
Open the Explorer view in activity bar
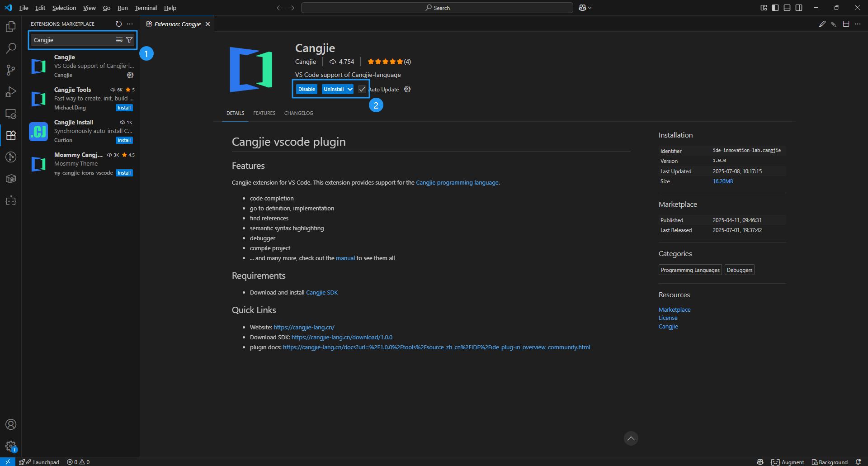click(11, 27)
